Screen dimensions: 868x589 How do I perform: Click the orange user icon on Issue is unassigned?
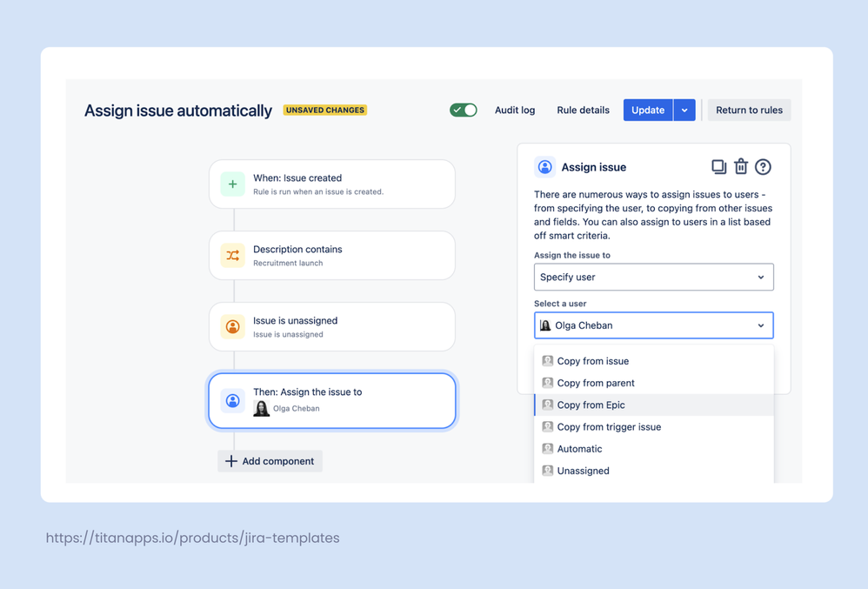pyautogui.click(x=232, y=326)
